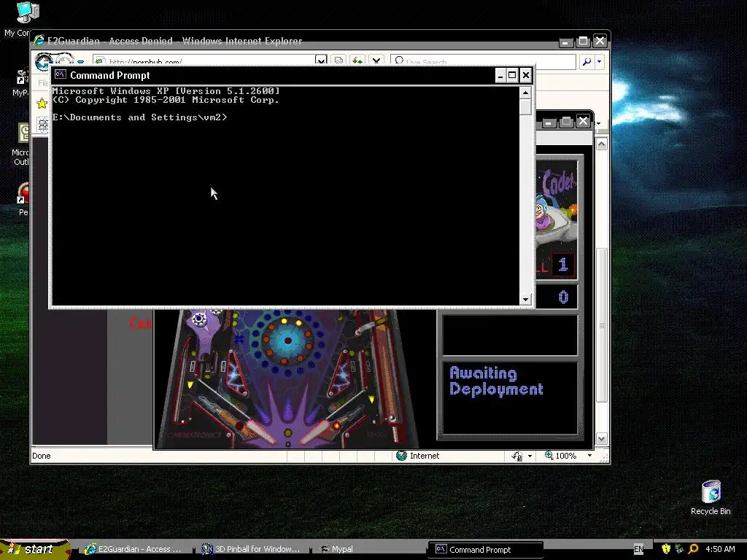Image resolution: width=747 pixels, height=560 pixels.
Task: Switch to 3D Pinball taskbar button
Action: (x=251, y=550)
